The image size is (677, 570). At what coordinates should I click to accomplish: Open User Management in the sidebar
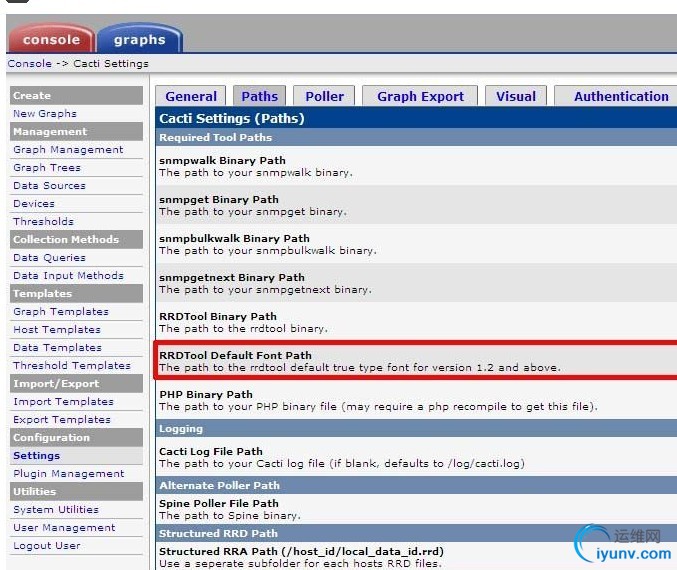(64, 528)
